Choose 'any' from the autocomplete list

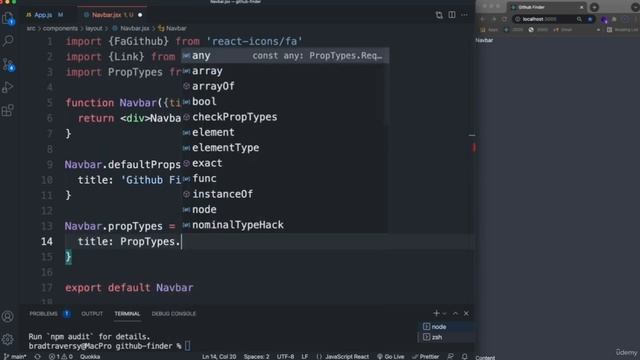[285, 56]
